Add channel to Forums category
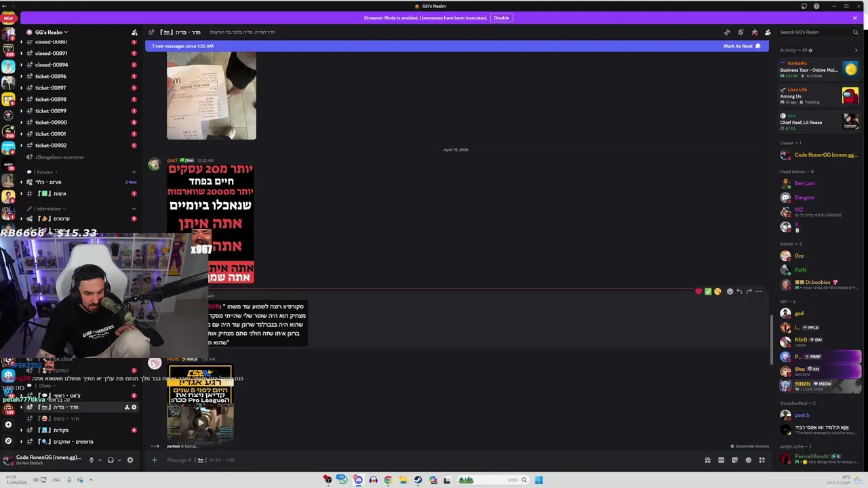868x488 pixels. click(x=134, y=172)
